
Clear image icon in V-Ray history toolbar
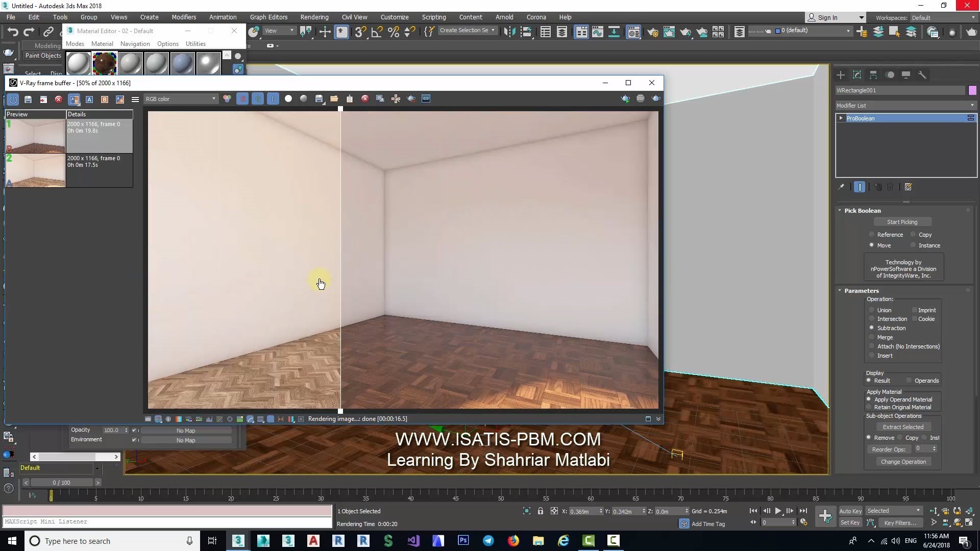point(59,99)
